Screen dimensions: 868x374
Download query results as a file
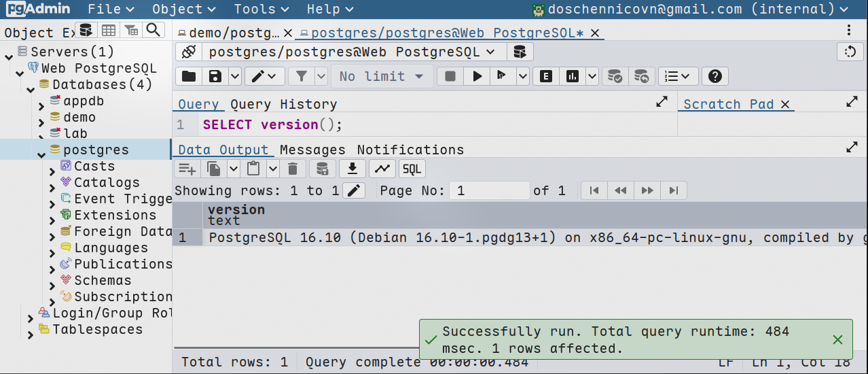352,169
